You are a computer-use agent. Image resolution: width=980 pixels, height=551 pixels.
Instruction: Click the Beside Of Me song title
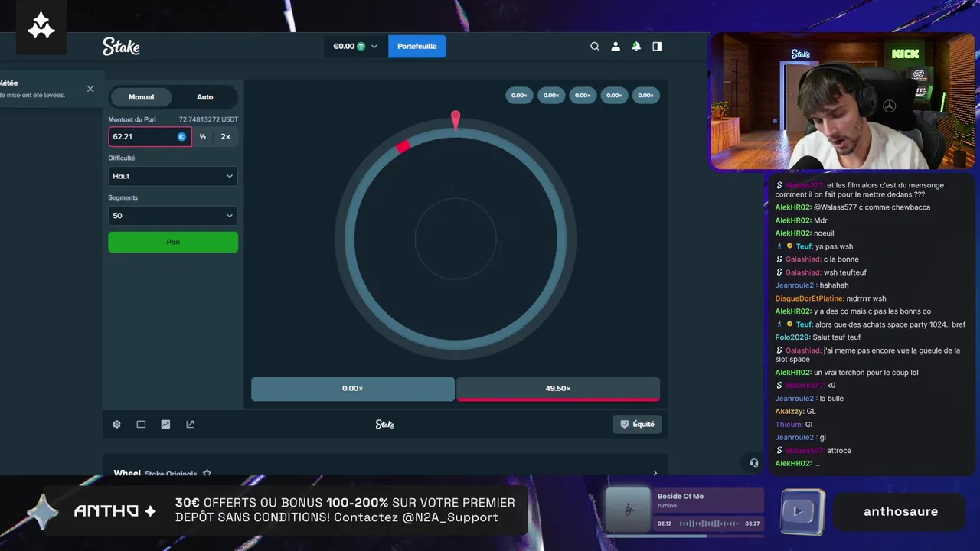click(681, 496)
